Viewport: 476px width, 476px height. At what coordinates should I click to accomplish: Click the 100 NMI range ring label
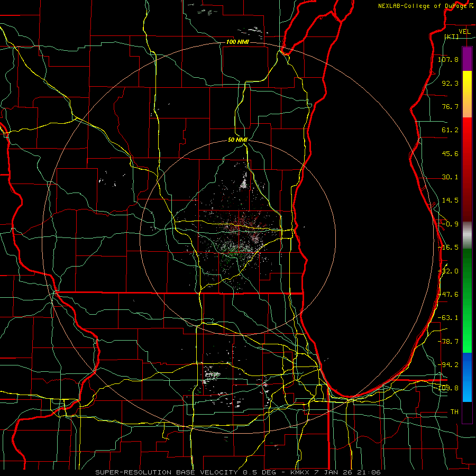pyautogui.click(x=237, y=42)
